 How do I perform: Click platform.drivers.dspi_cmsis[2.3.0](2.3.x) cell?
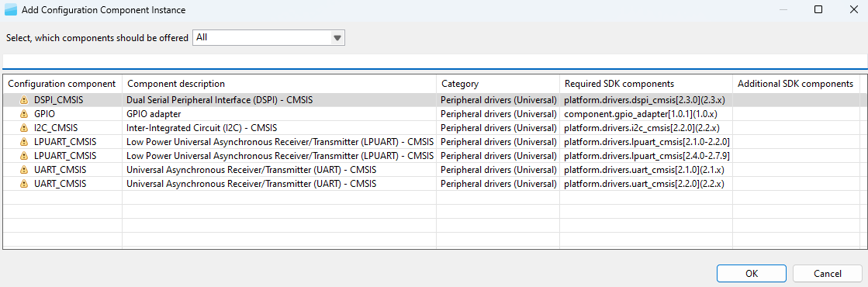647,100
